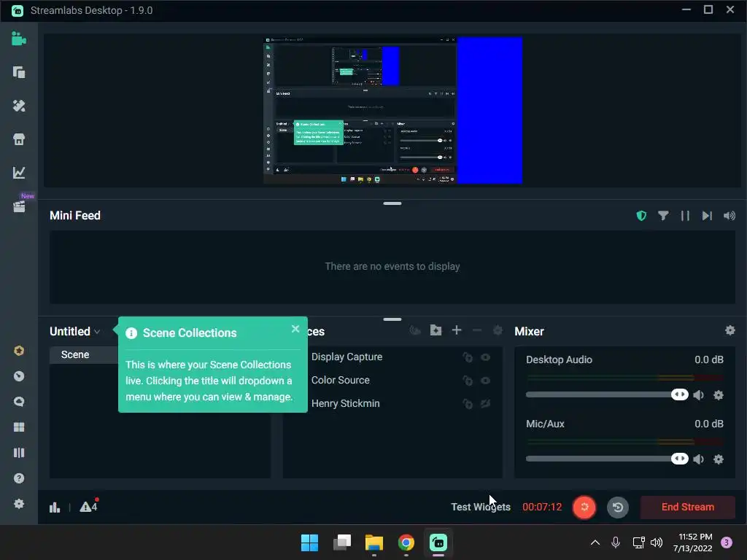Screen dimensions: 747x560
Task: Open Task View on the taskbar
Action: [x=341, y=542]
